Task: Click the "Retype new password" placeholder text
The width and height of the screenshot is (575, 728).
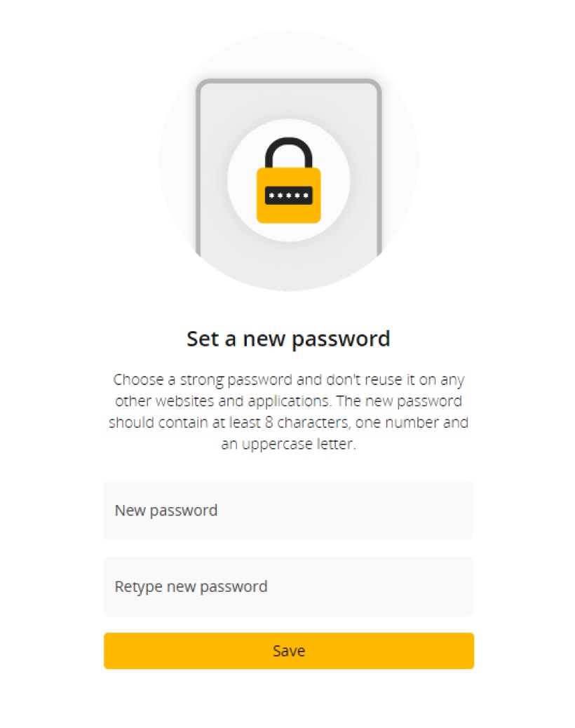Action: 191,586
